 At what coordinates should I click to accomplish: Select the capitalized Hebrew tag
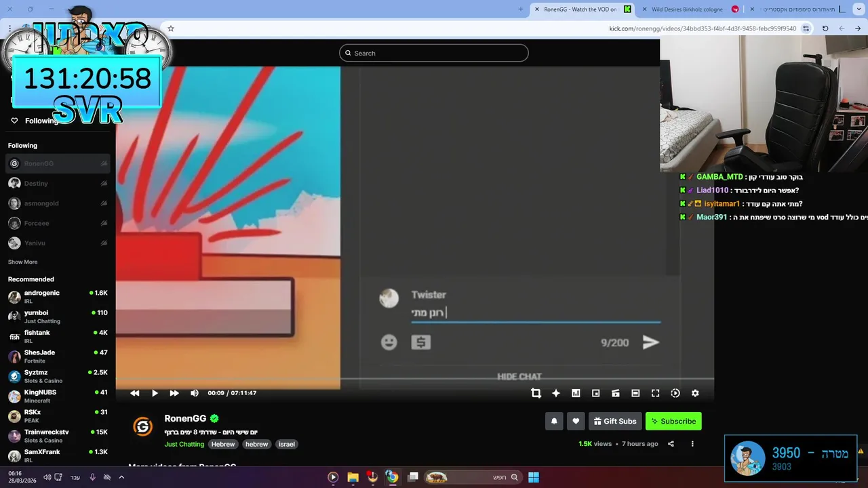[x=222, y=444]
